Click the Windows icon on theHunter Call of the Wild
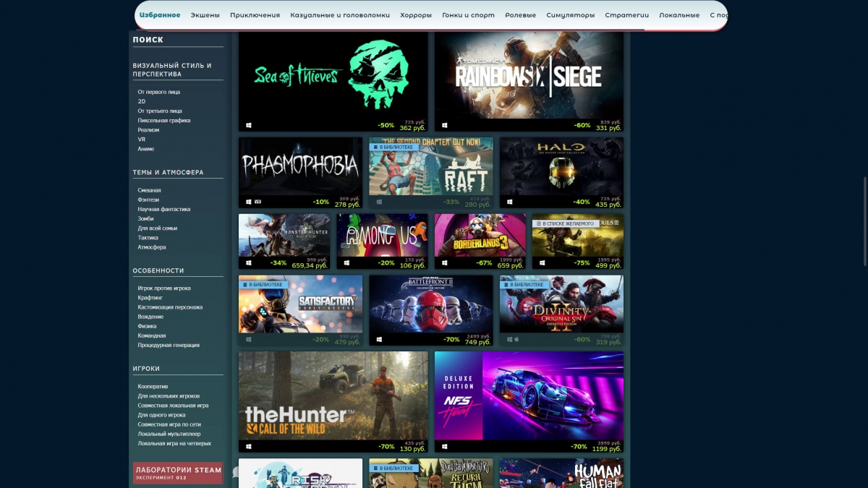Viewport: 868px width, 488px height. click(x=249, y=446)
